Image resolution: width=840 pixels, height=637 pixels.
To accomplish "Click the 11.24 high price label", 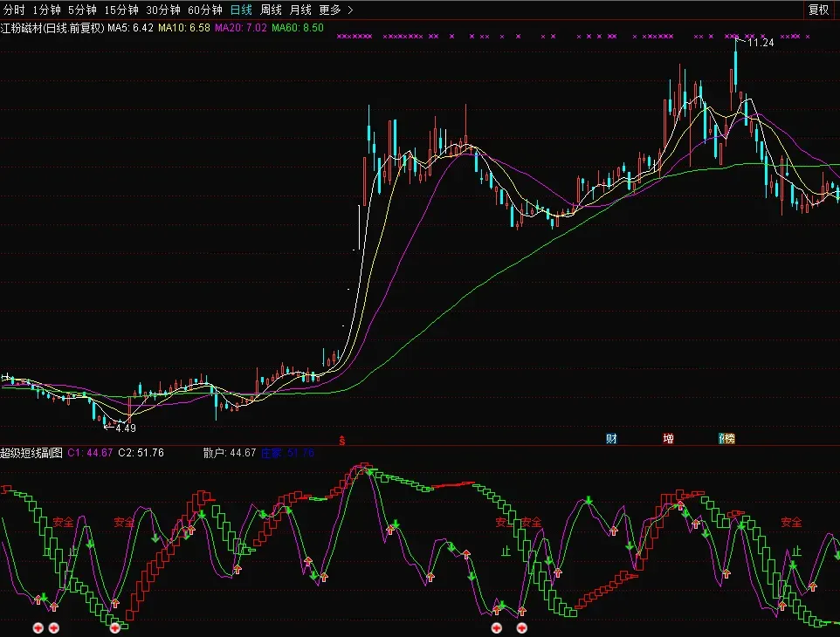I will [x=761, y=43].
